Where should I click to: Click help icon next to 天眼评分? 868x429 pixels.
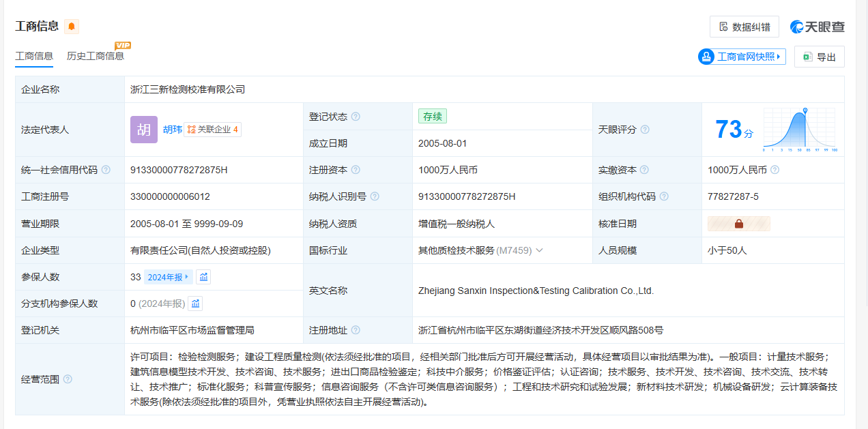click(645, 130)
